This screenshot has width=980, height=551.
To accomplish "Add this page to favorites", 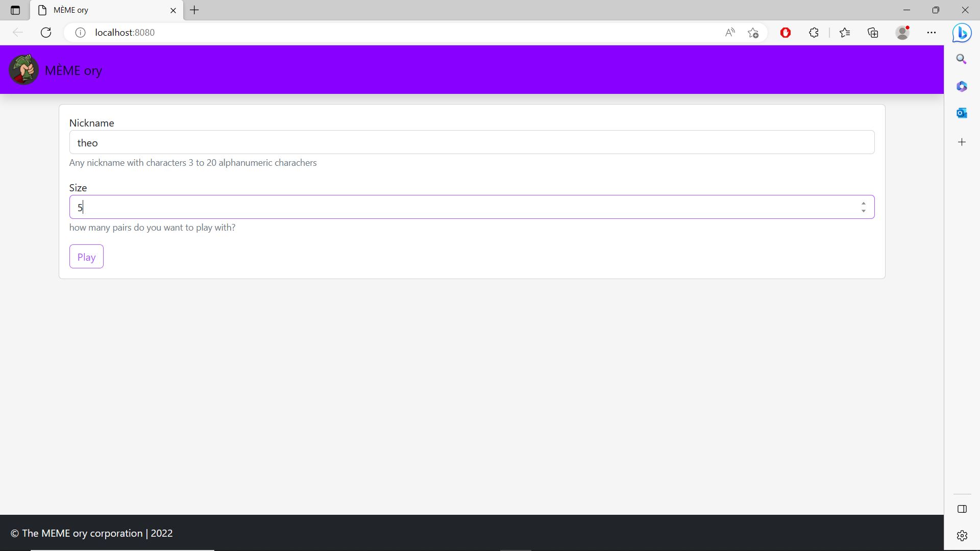I will coord(753,32).
